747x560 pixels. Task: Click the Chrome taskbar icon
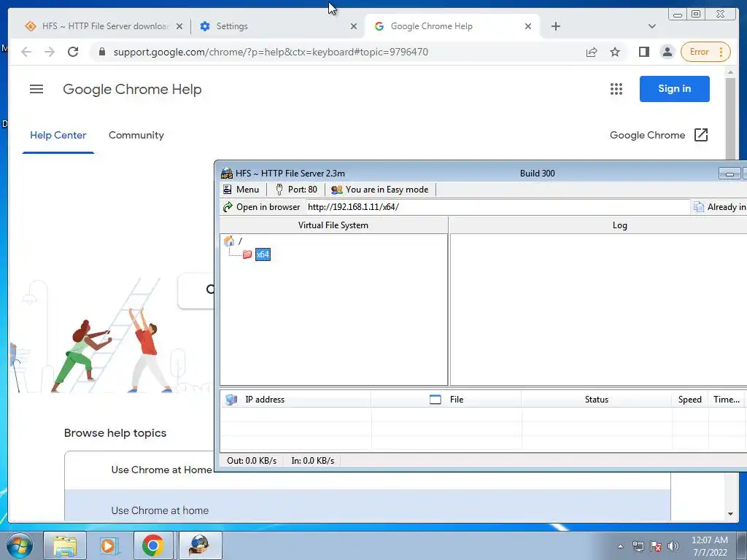click(153, 545)
